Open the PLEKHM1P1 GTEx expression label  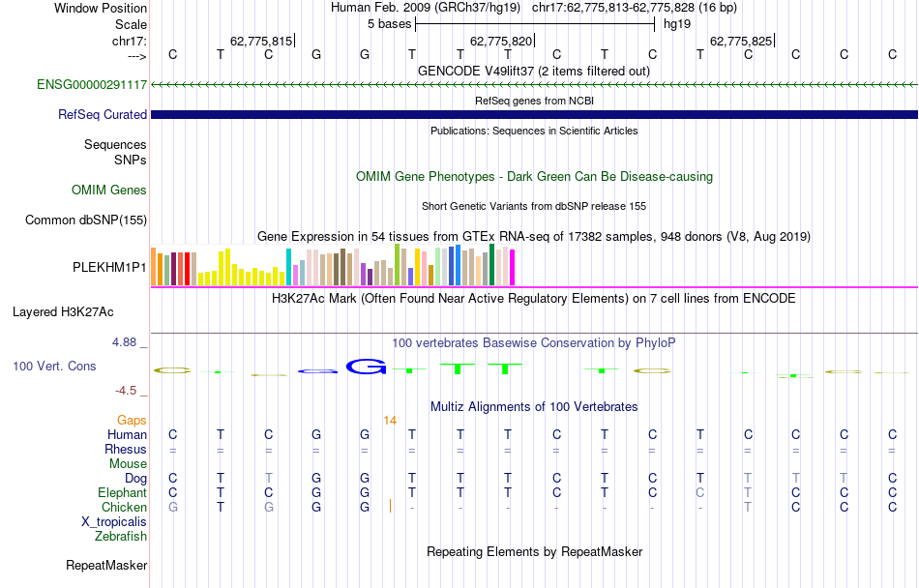(x=109, y=268)
